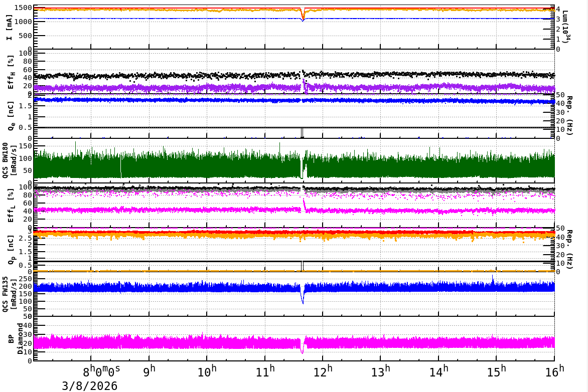Click the 13h time axis label

381,371
